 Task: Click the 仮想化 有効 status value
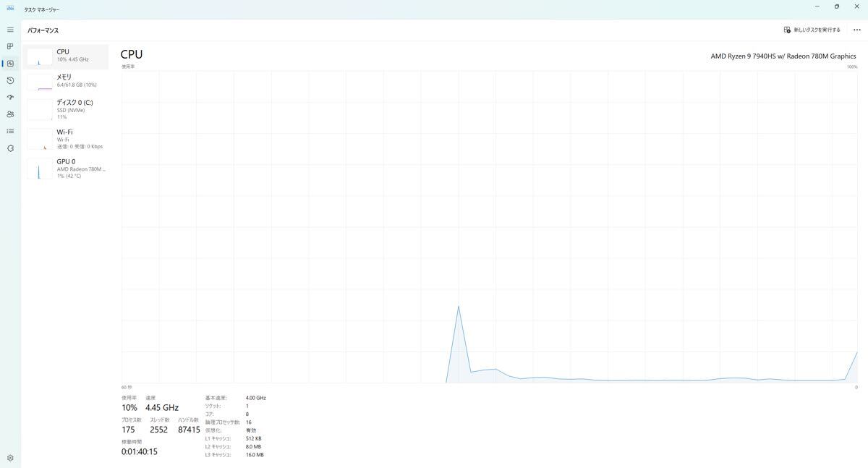point(250,430)
